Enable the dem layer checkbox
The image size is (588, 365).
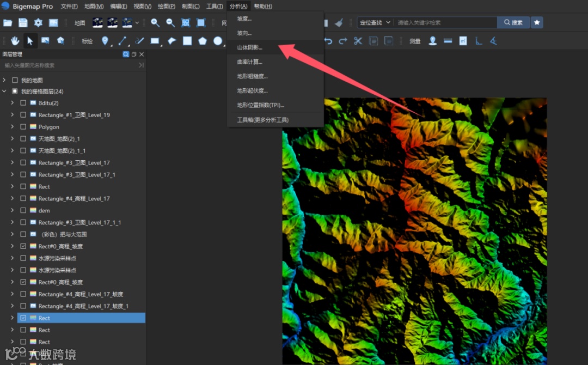(23, 210)
